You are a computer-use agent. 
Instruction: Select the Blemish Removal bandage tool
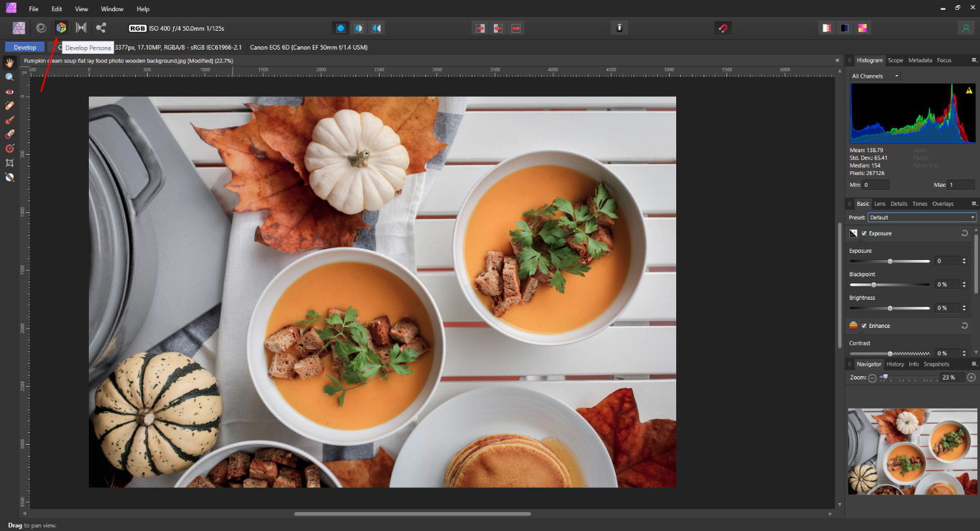[10, 106]
